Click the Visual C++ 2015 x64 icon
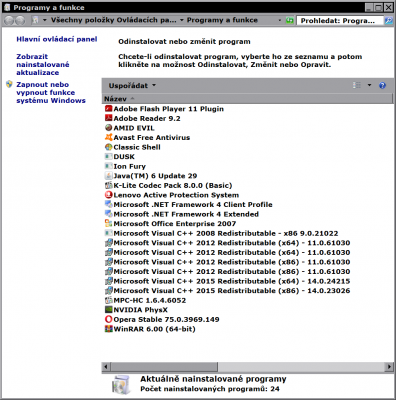 click(x=108, y=281)
